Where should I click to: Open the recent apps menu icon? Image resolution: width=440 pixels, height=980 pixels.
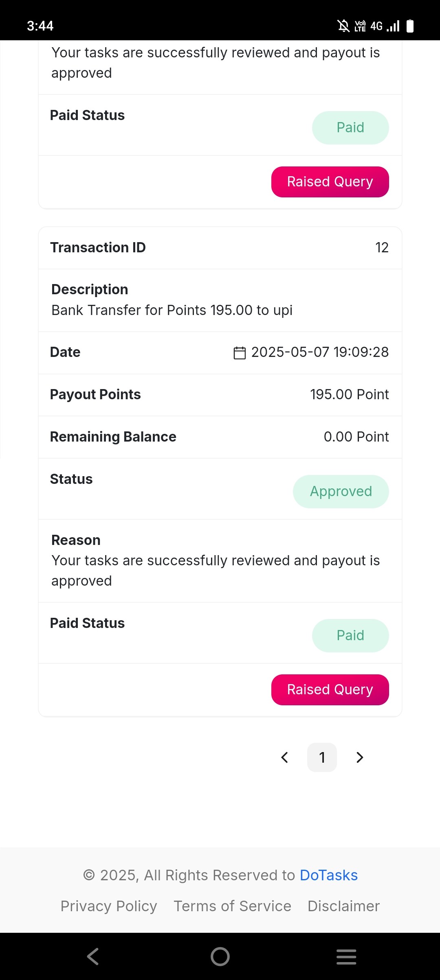(346, 956)
